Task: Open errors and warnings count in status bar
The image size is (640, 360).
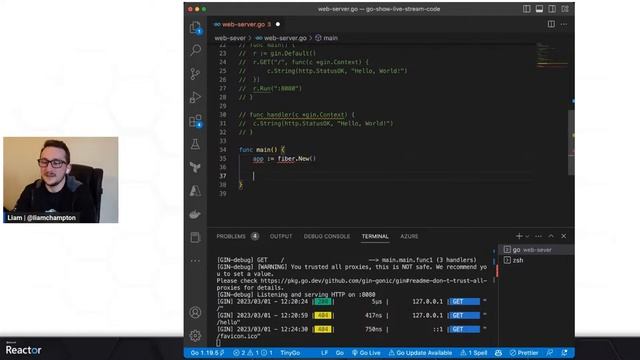Action: click(x=252, y=353)
